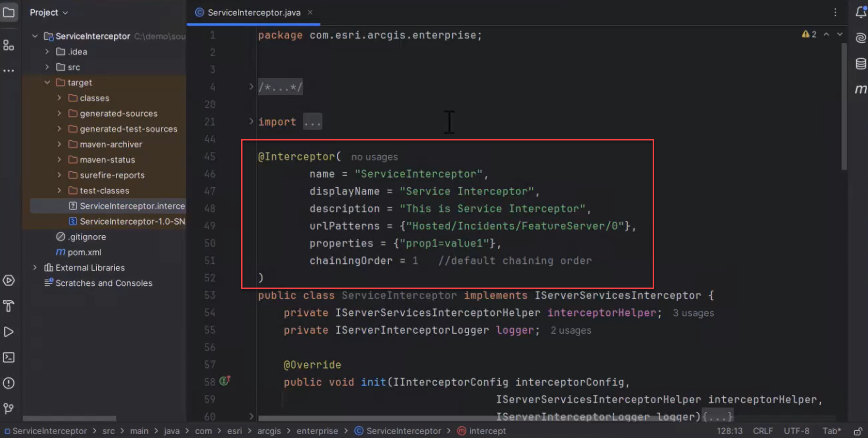Click the UTF-8 encoding in status bar
Image resolution: width=868 pixels, height=438 pixels.
coord(797,430)
